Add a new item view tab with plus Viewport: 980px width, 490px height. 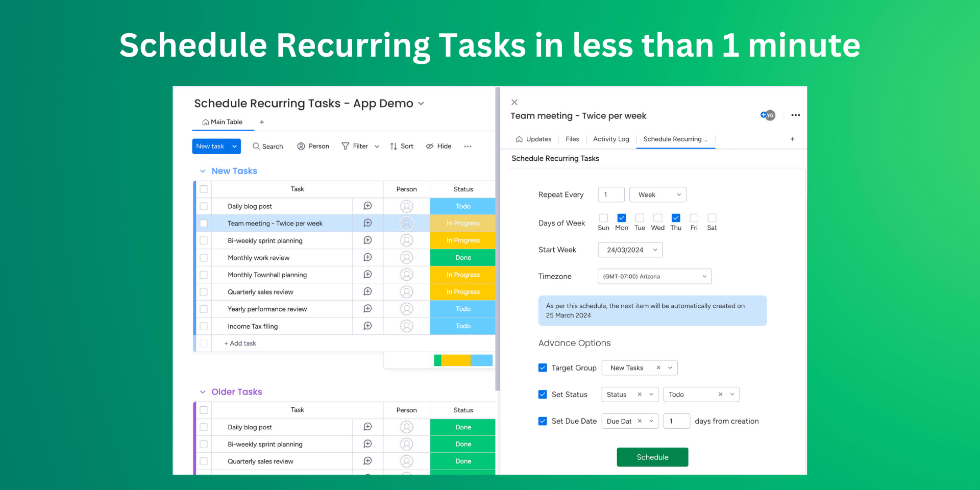[x=792, y=139]
